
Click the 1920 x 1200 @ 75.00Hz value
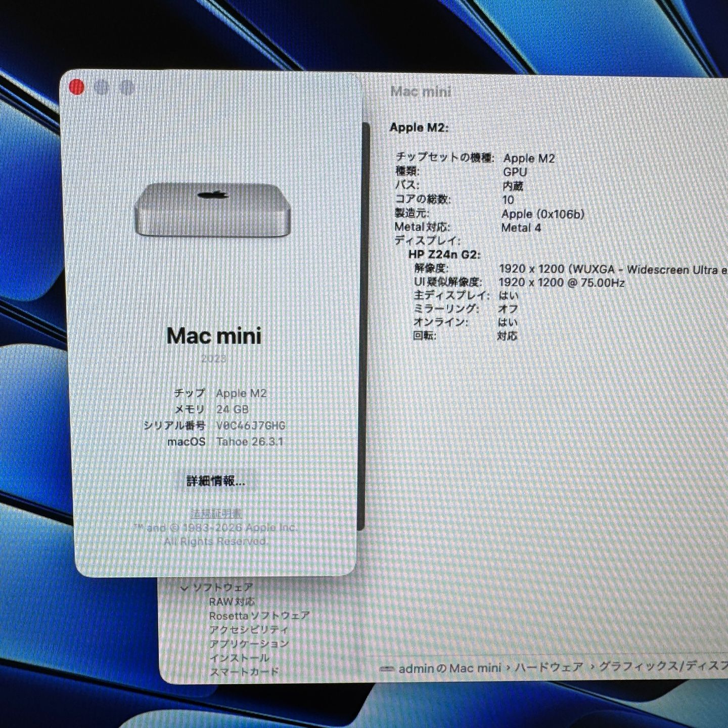pos(562,283)
